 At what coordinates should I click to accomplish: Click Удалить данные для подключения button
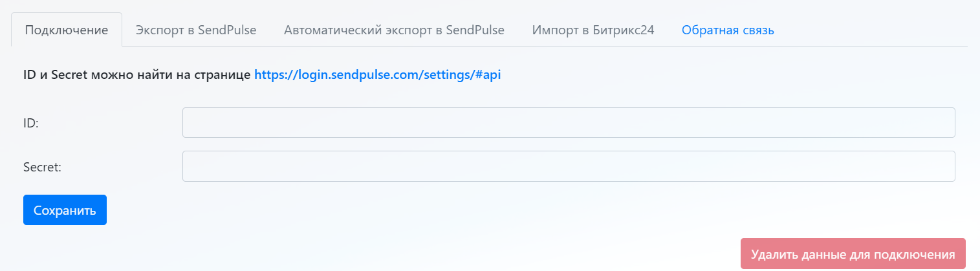click(853, 254)
